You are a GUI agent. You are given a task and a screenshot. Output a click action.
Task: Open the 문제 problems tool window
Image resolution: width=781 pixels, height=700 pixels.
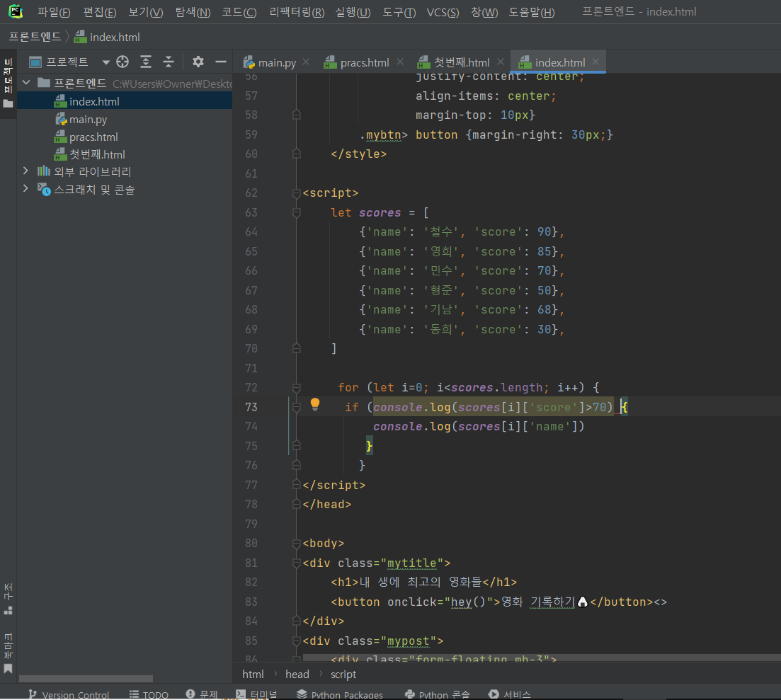pyautogui.click(x=203, y=694)
